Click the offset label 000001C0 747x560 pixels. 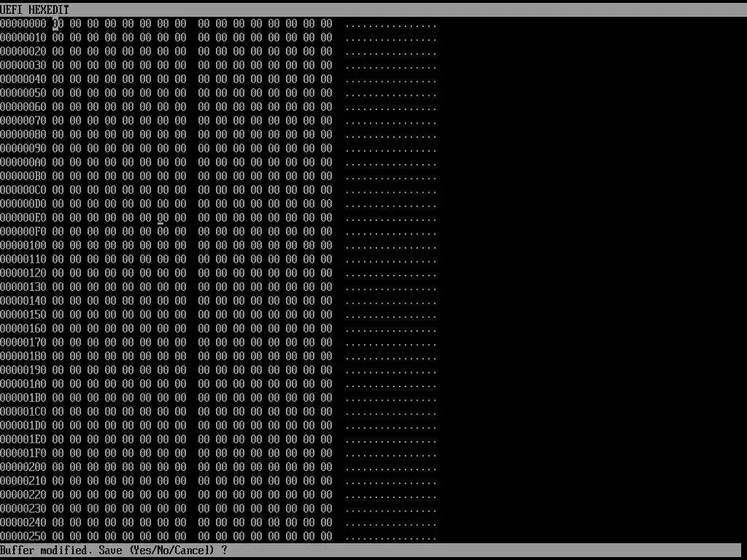tap(23, 411)
